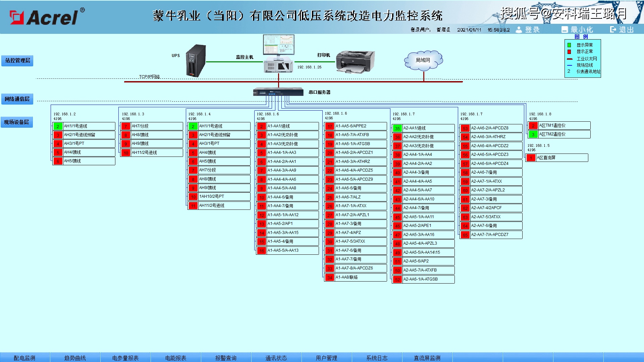
Task: Click the 站控管理层 button
Action: [x=17, y=61]
